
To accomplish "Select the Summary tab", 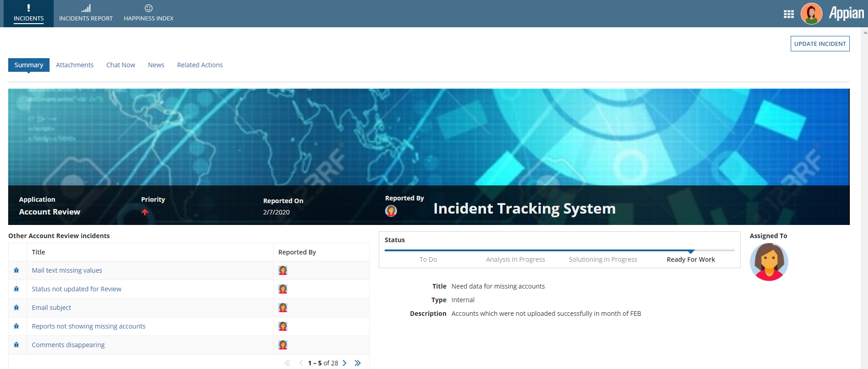I will pyautogui.click(x=29, y=65).
